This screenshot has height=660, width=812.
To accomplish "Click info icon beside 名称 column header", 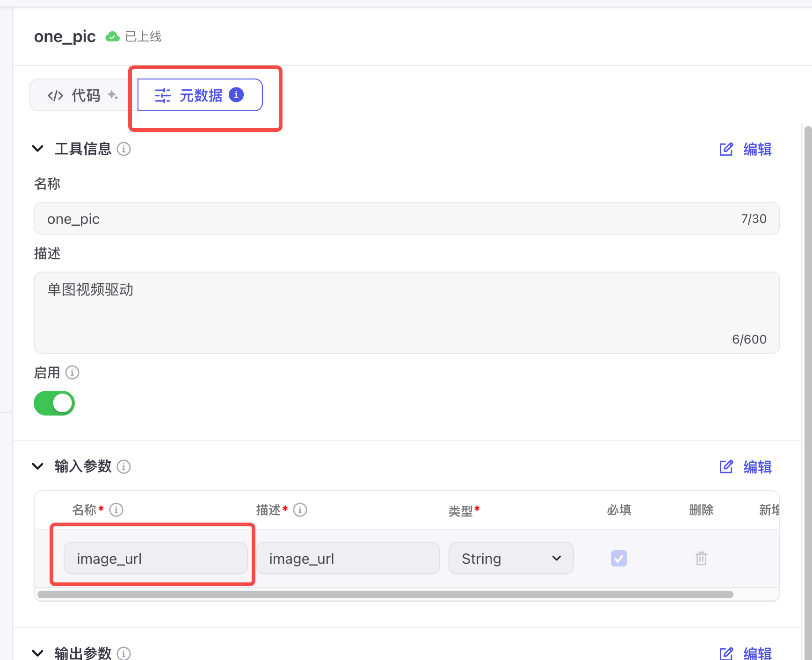I will pos(116,509).
